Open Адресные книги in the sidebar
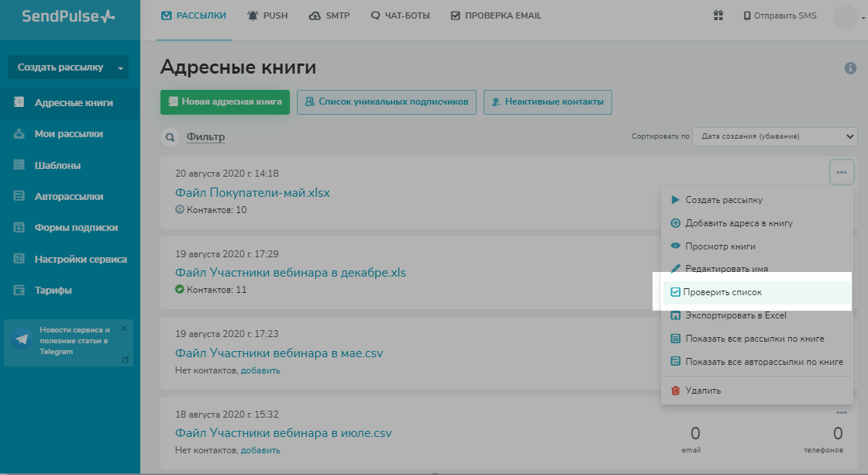 [70, 103]
